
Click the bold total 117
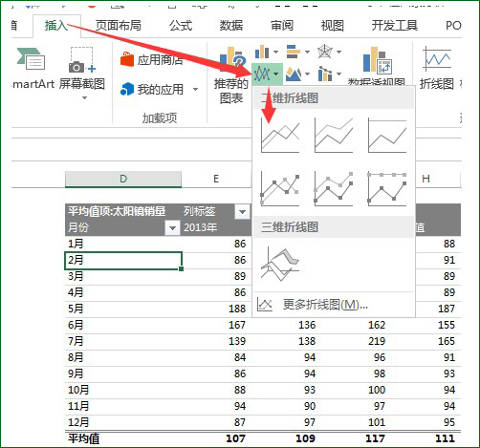376,439
